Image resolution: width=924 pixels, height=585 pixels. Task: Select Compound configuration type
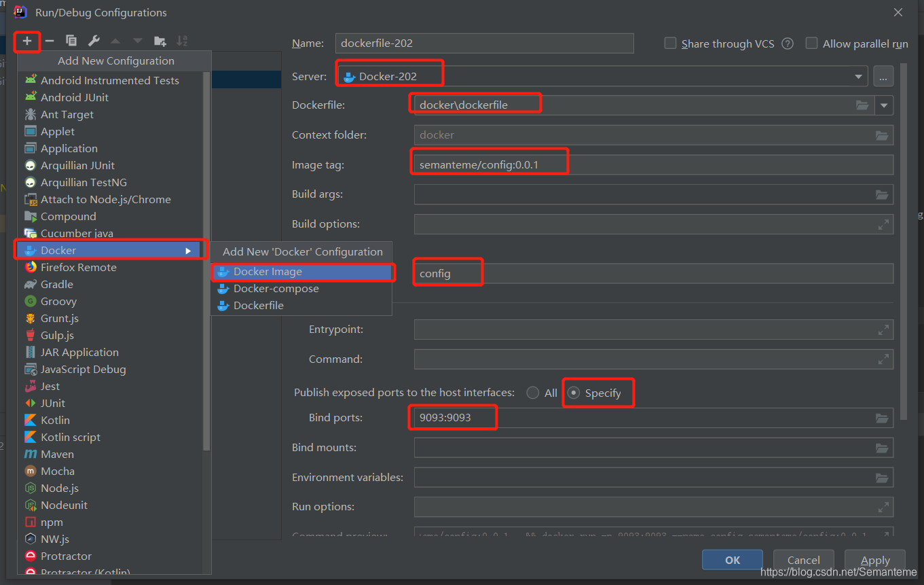pyautogui.click(x=110, y=216)
